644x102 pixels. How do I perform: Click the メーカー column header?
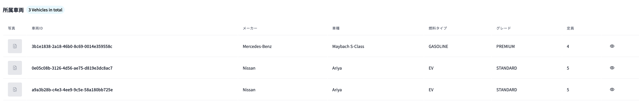click(250, 28)
